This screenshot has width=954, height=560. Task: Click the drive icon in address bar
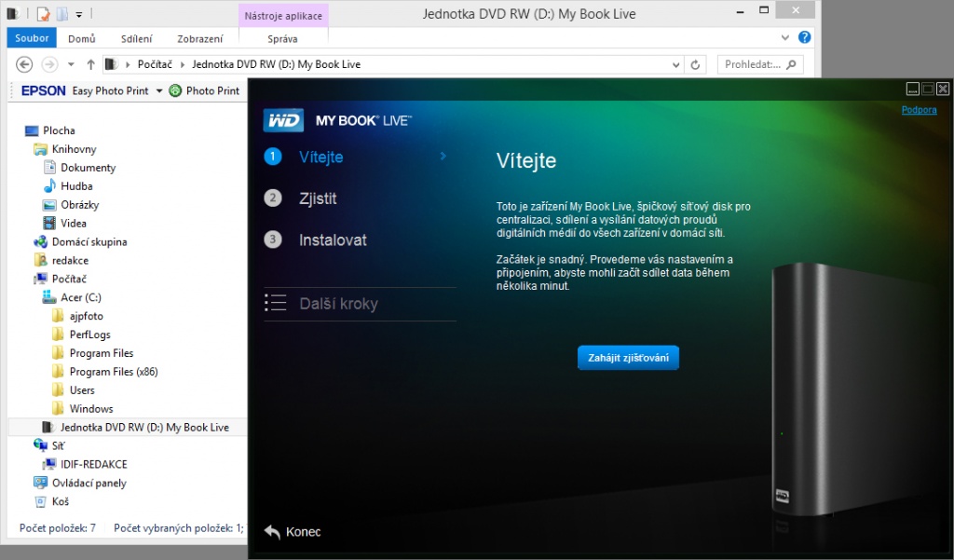point(111,64)
